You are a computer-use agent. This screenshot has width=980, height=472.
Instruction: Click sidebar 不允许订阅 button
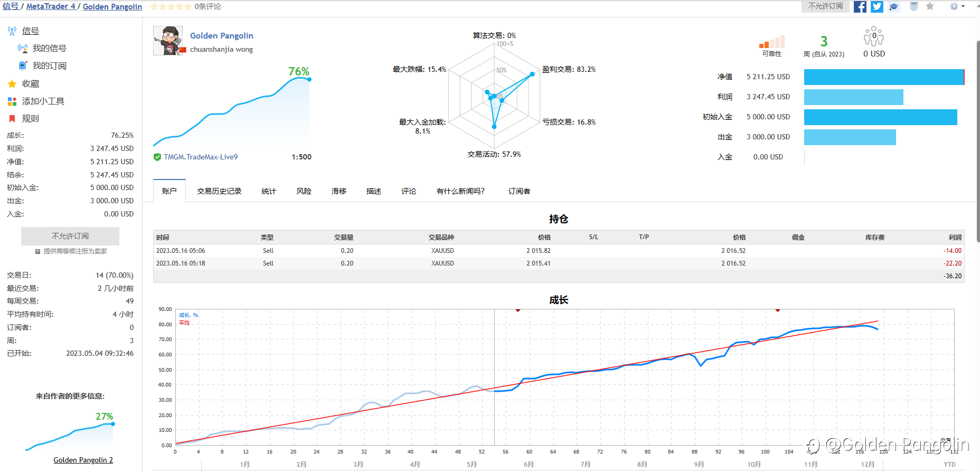(x=70, y=236)
